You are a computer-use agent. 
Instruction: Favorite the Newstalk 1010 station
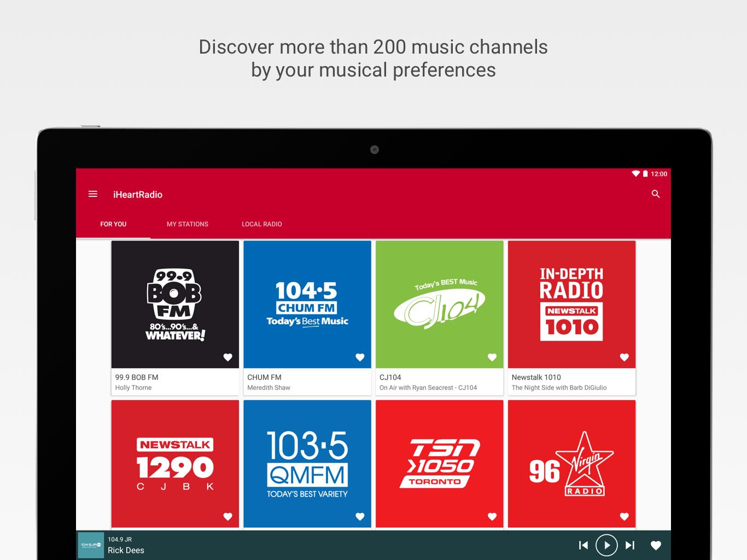625,358
